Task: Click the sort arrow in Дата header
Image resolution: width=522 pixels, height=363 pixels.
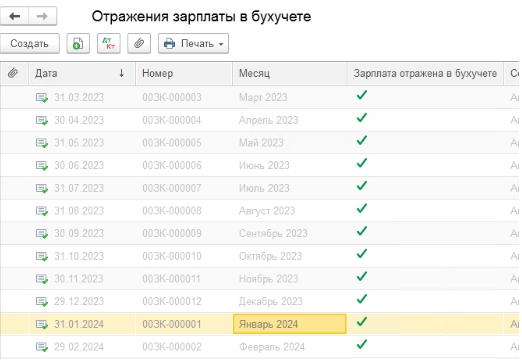Action: 121,73
